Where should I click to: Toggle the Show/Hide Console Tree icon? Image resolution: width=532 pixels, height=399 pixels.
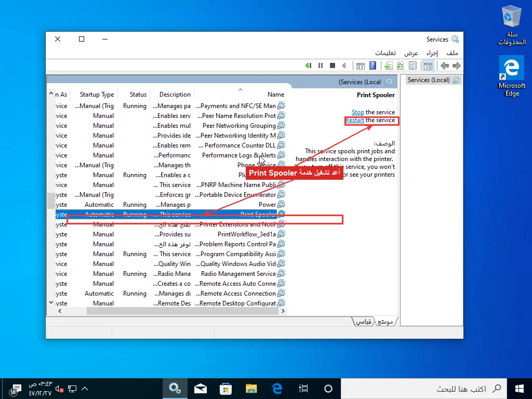pyautogui.click(x=428, y=65)
